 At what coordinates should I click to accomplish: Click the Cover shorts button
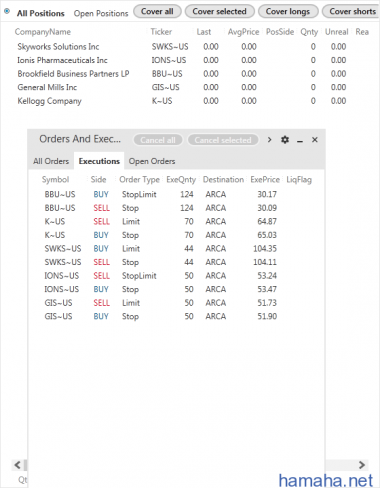(x=351, y=12)
